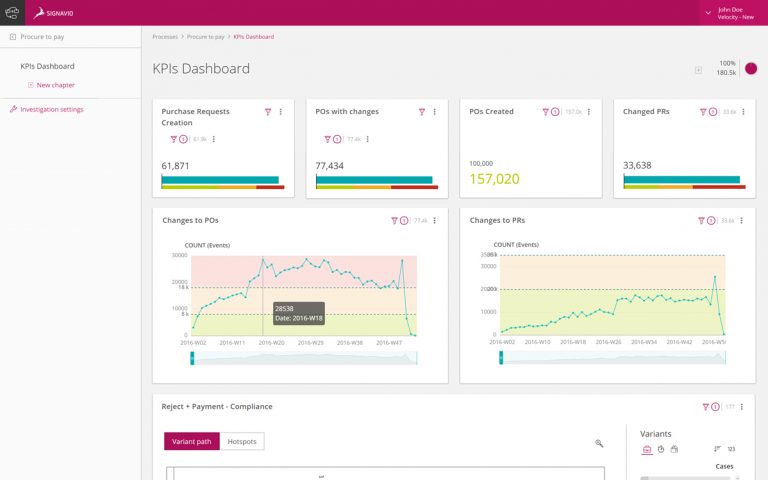Click the John Doe account name
This screenshot has height=480, width=768.
point(730,10)
